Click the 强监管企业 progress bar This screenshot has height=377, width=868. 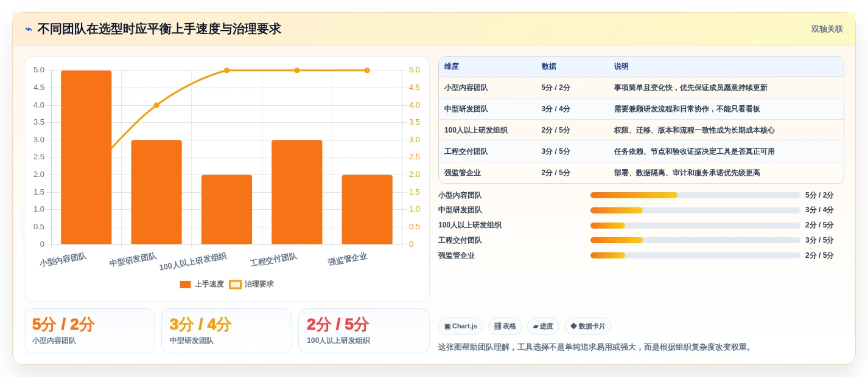[x=695, y=255]
